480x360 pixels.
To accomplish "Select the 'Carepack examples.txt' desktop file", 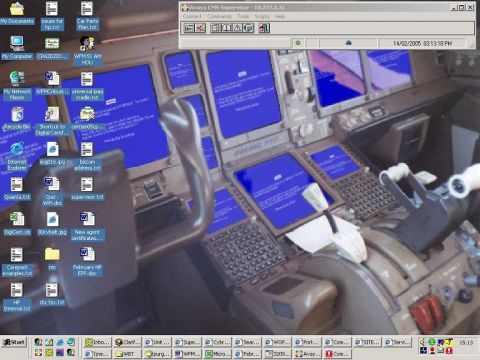I will [17, 262].
